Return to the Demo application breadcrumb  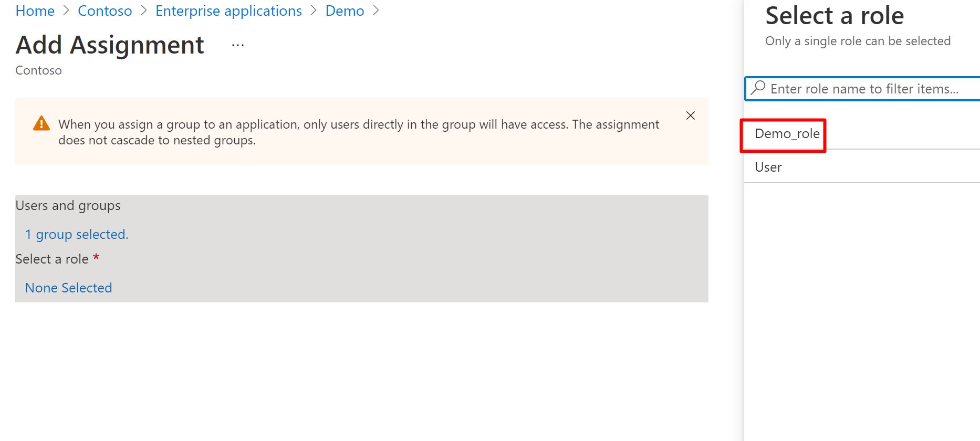345,10
